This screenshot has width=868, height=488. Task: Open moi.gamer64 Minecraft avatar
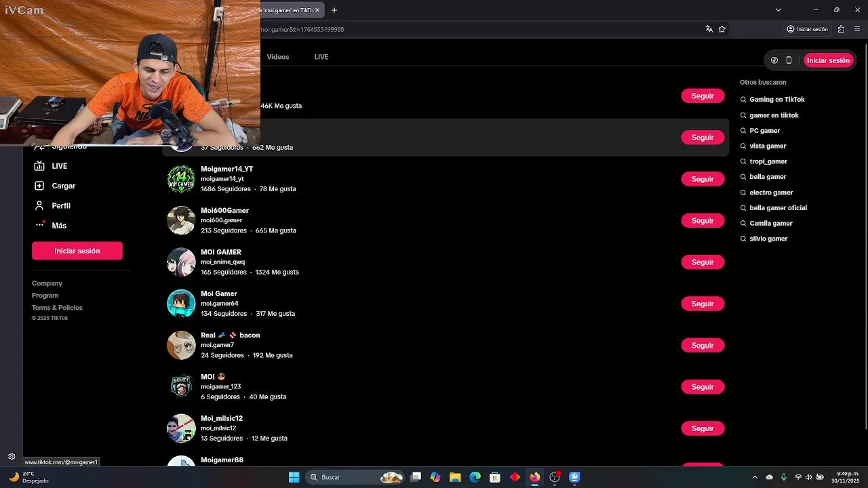point(181,304)
